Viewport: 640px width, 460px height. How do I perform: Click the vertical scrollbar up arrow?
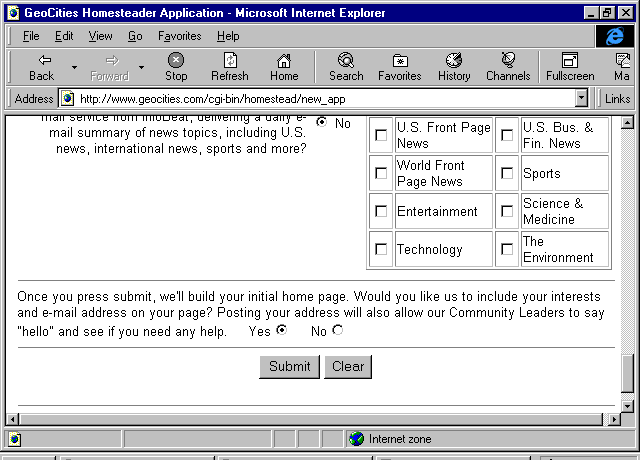[x=627, y=122]
